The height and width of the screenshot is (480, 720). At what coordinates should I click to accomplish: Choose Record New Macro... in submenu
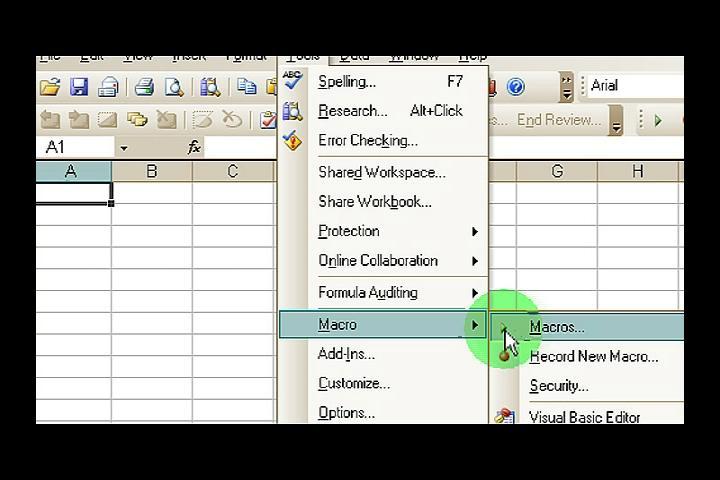click(588, 356)
